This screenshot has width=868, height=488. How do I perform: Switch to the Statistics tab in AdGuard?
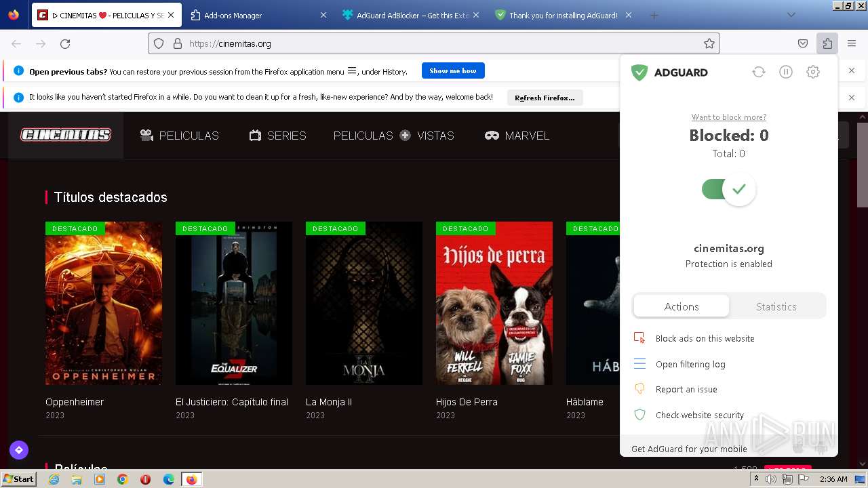(776, 306)
